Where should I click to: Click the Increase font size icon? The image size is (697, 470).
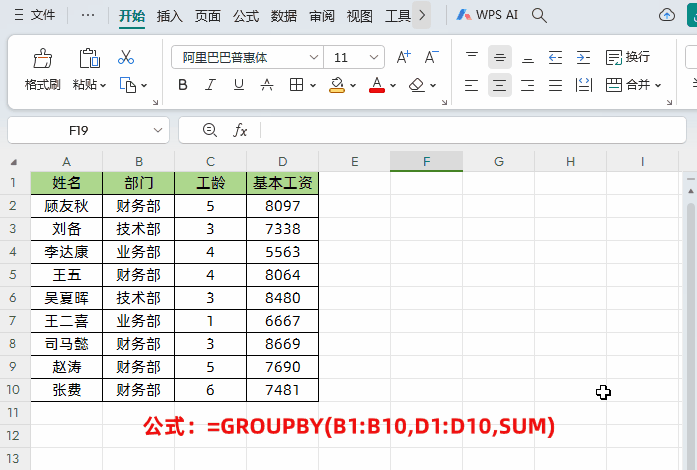pos(403,57)
